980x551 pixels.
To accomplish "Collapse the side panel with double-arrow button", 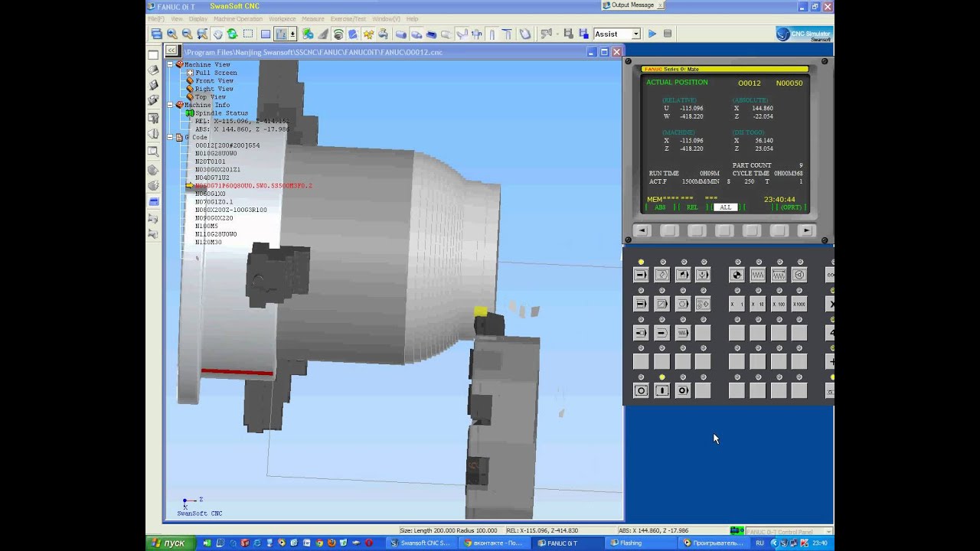I will (172, 51).
